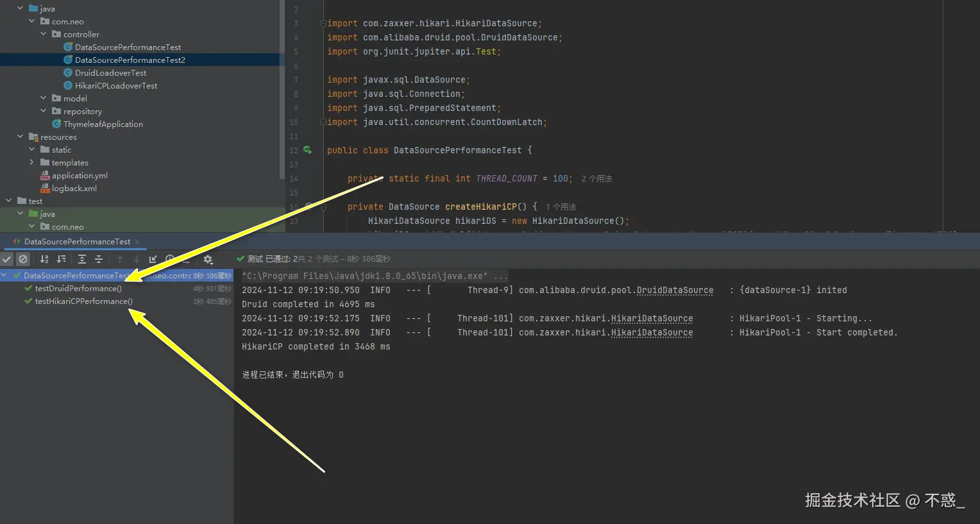Image resolution: width=980 pixels, height=524 pixels.
Task: Select testHikariCPPerformance() test result
Action: 84,301
